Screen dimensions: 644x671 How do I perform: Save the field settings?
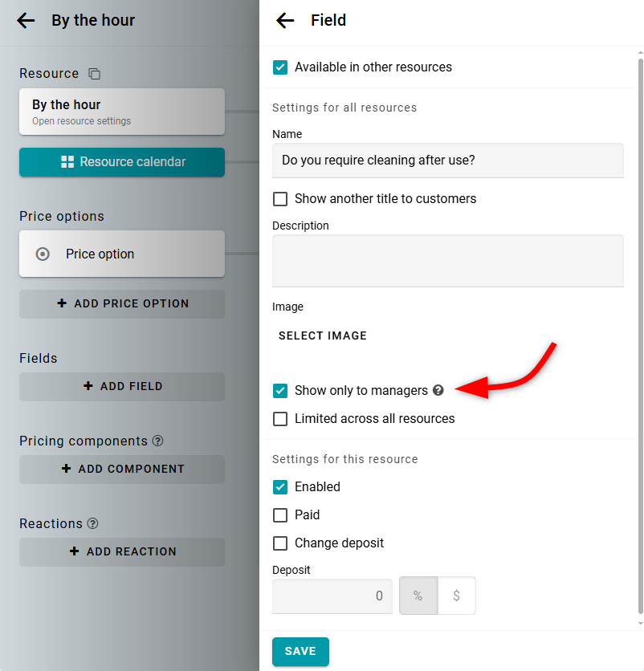click(300, 651)
